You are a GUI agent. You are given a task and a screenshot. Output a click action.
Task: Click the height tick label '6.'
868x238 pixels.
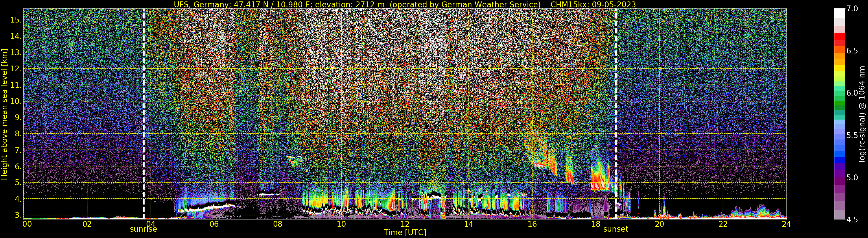[18, 166]
